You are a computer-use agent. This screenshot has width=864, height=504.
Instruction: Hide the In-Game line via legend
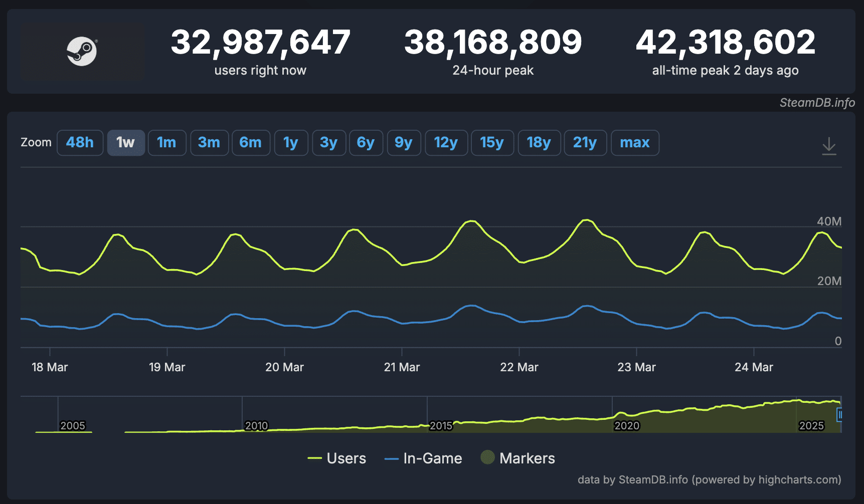click(x=423, y=458)
